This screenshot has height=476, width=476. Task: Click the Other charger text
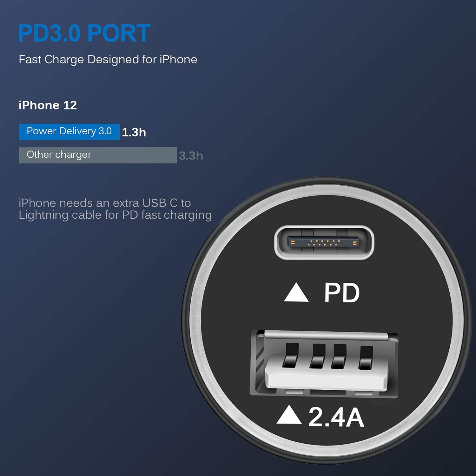click(x=59, y=155)
